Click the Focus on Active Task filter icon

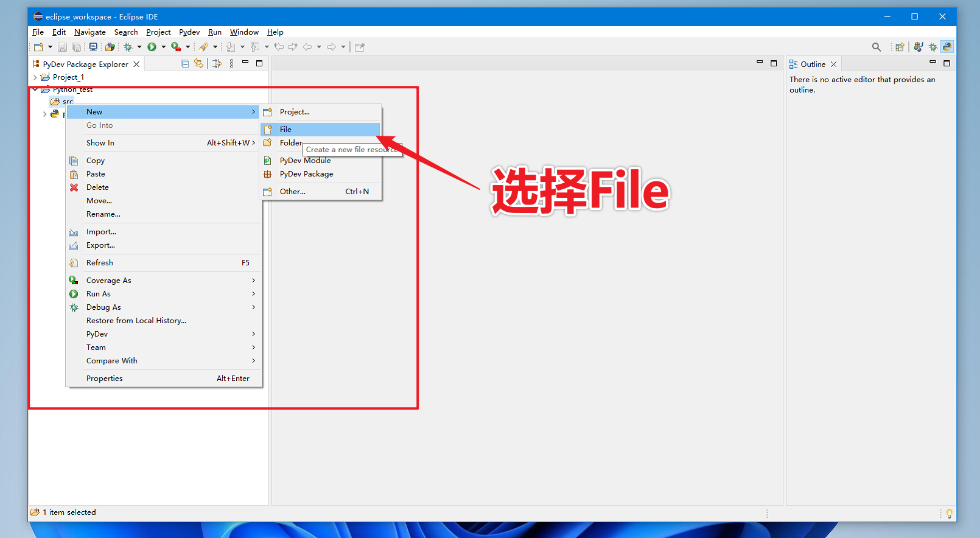(x=217, y=63)
